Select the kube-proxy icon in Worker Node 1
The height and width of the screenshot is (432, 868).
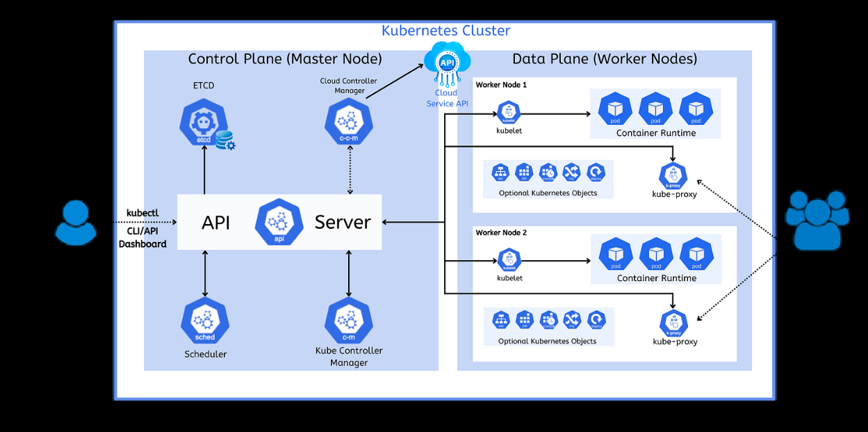tap(673, 177)
